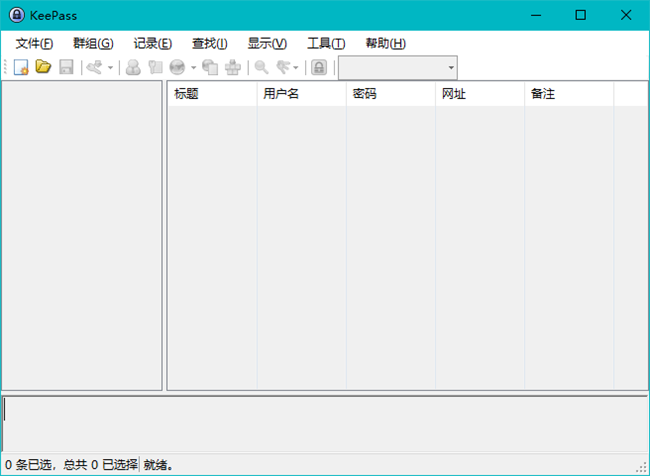This screenshot has width=650, height=476.
Task: Open the 工具(T) menu
Action: (x=326, y=43)
